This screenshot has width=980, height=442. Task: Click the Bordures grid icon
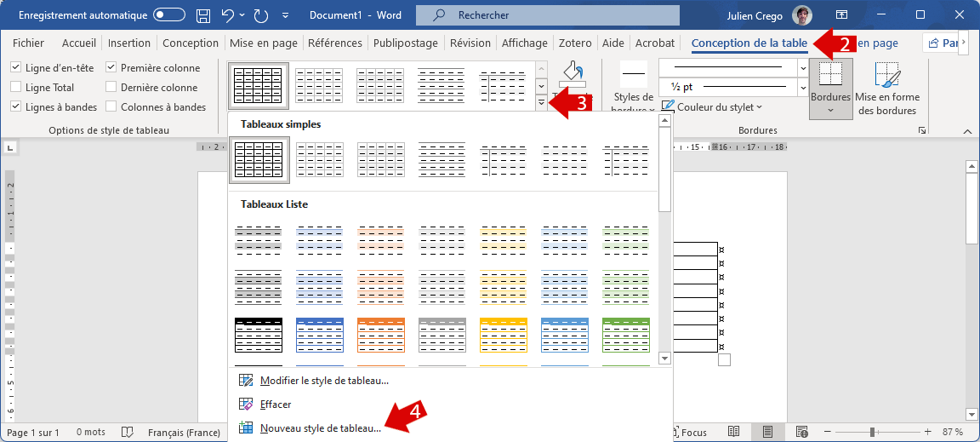pos(830,73)
